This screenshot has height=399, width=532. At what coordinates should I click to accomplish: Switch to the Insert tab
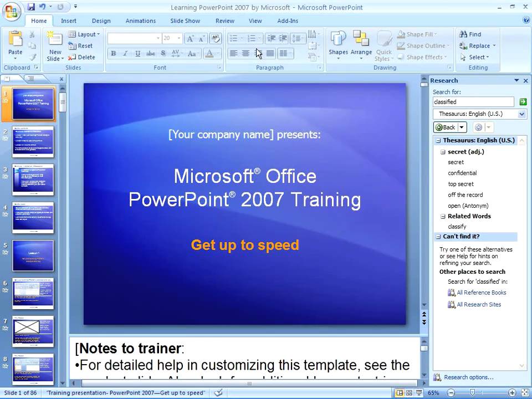point(69,21)
